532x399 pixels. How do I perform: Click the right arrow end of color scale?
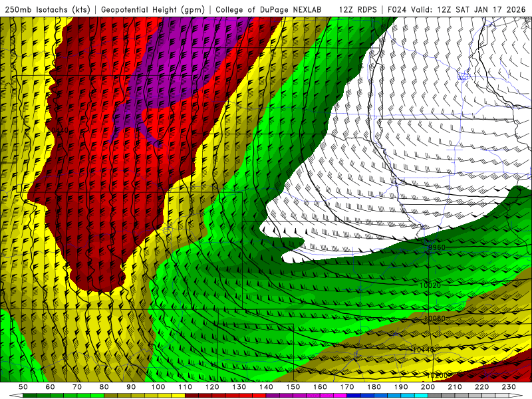pyautogui.click(x=516, y=395)
